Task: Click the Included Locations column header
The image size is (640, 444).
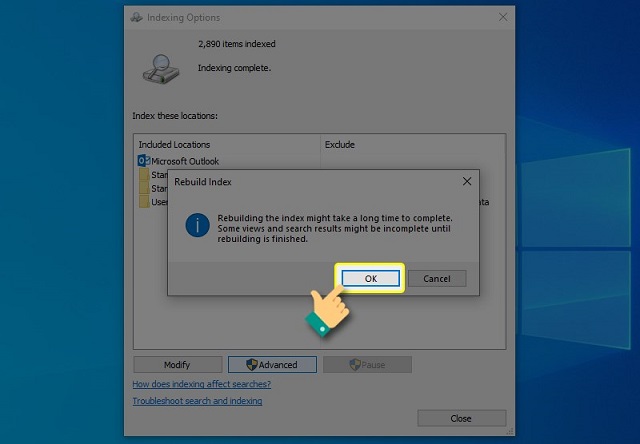Action: pyautogui.click(x=174, y=144)
